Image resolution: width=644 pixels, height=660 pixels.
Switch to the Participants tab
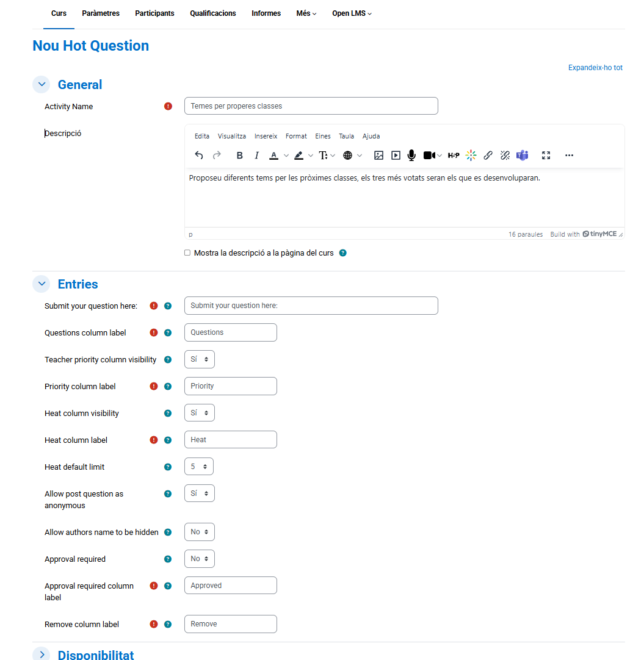point(154,13)
